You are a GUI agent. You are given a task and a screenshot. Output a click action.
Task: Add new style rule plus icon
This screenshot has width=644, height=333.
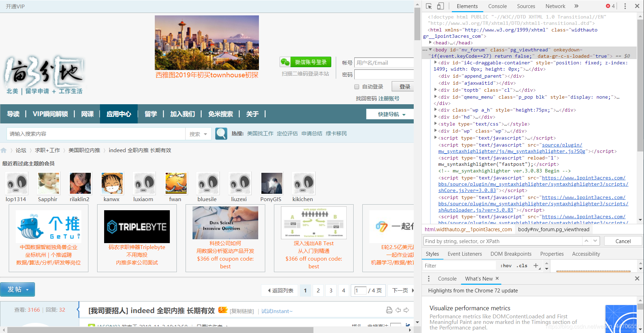click(536, 265)
